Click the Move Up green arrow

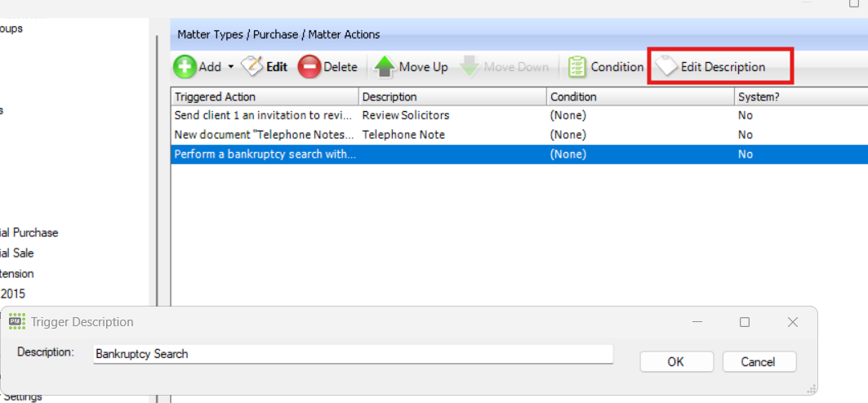tap(411, 67)
